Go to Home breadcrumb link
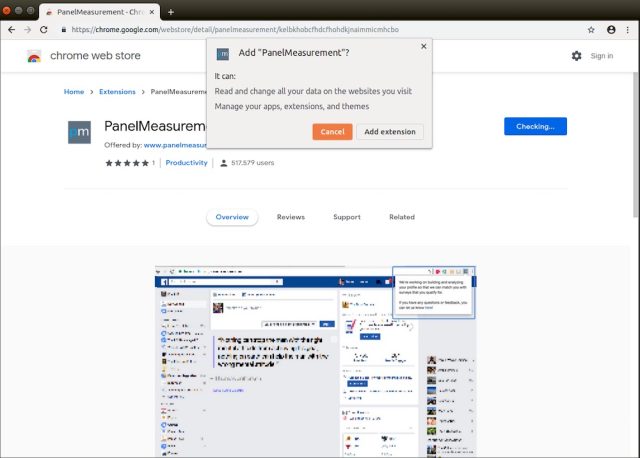 click(74, 92)
